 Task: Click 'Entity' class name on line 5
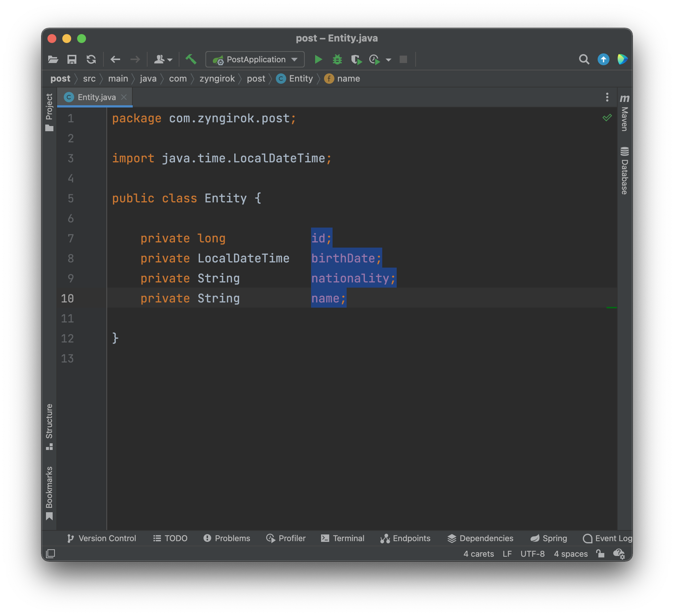(x=225, y=198)
